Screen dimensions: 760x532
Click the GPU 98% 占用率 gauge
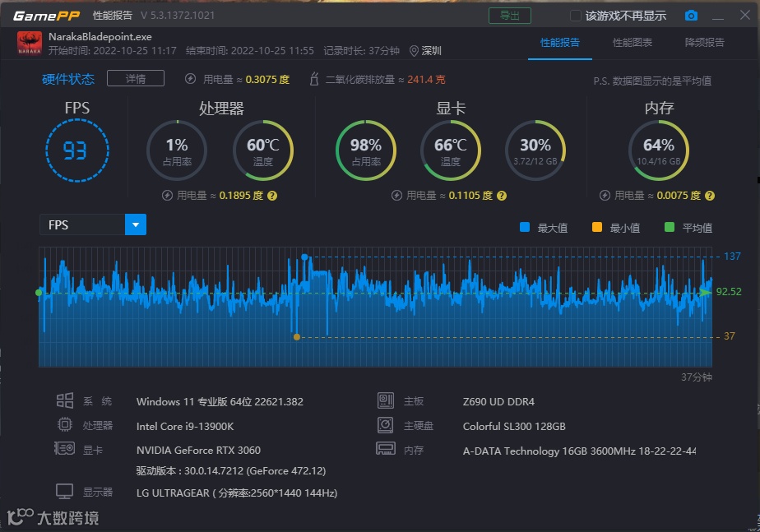click(366, 150)
